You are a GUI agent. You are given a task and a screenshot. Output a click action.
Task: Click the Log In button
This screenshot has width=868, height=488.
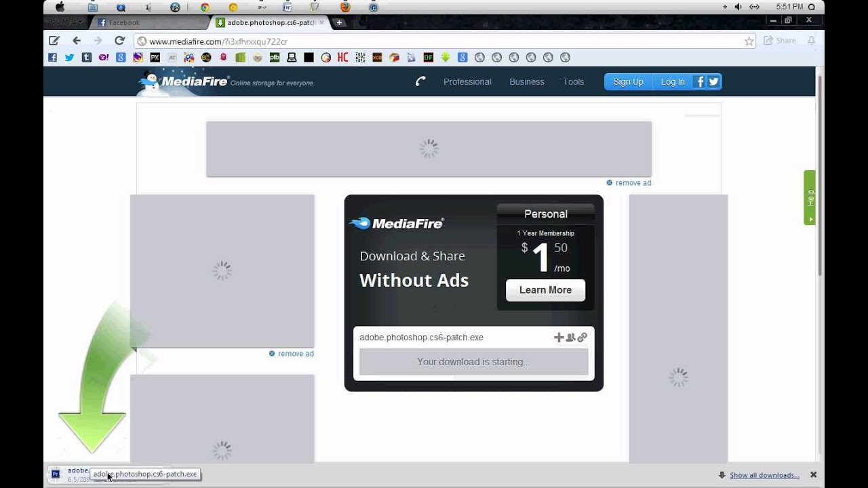(x=673, y=81)
